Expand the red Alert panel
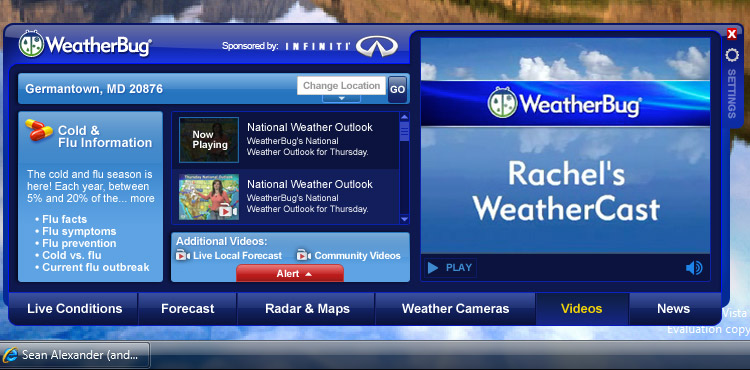This screenshot has width=750, height=370. tap(290, 273)
